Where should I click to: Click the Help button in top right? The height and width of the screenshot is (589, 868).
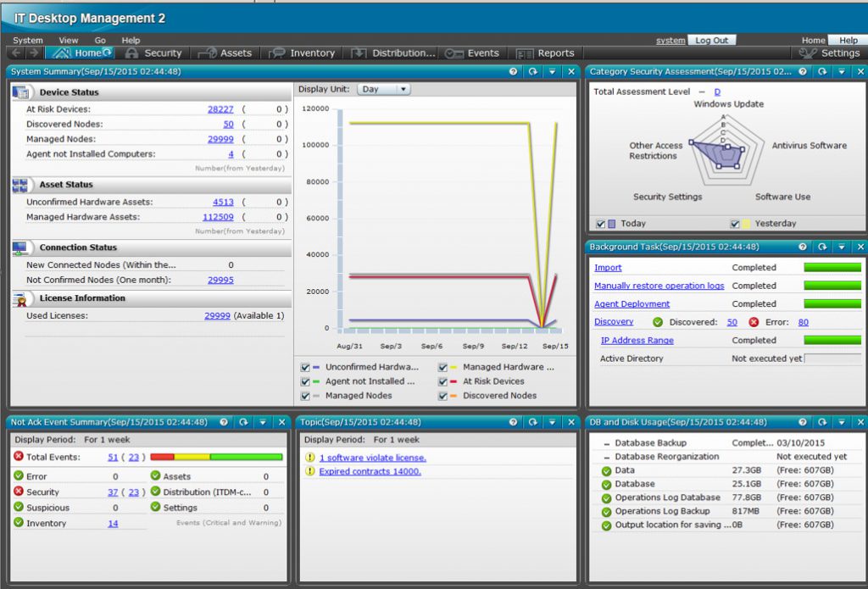[848, 40]
